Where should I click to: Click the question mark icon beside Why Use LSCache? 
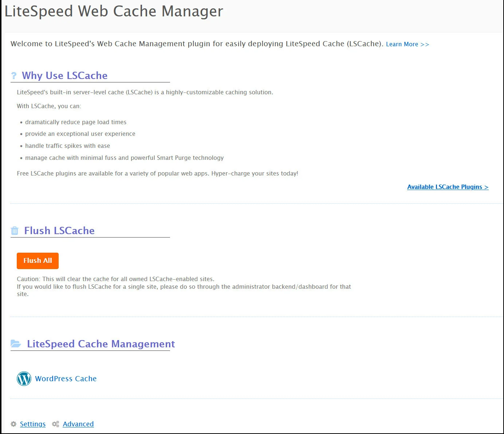tap(14, 75)
